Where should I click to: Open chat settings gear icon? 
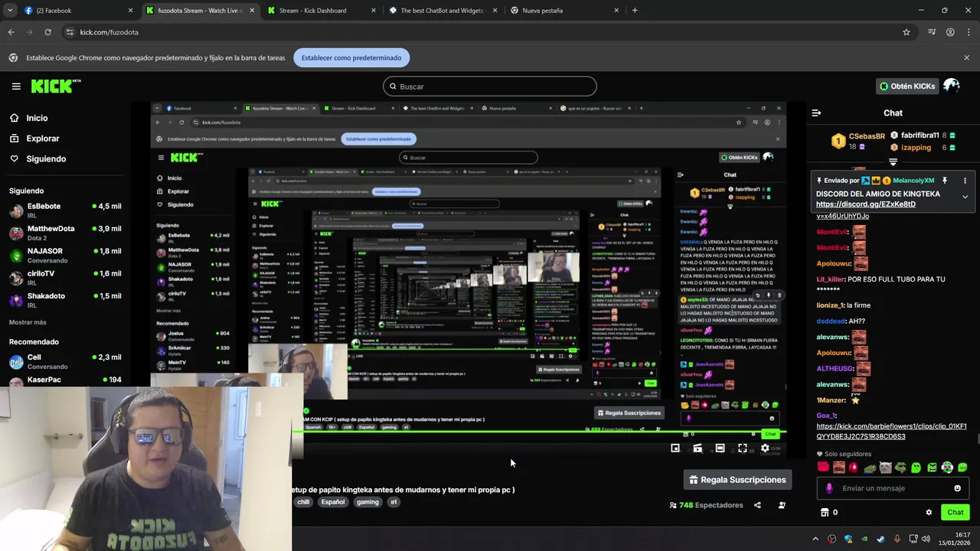(x=929, y=513)
